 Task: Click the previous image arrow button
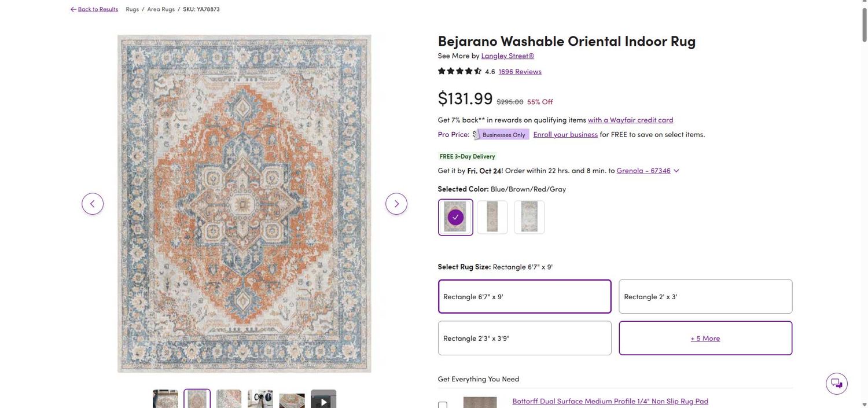(x=93, y=204)
